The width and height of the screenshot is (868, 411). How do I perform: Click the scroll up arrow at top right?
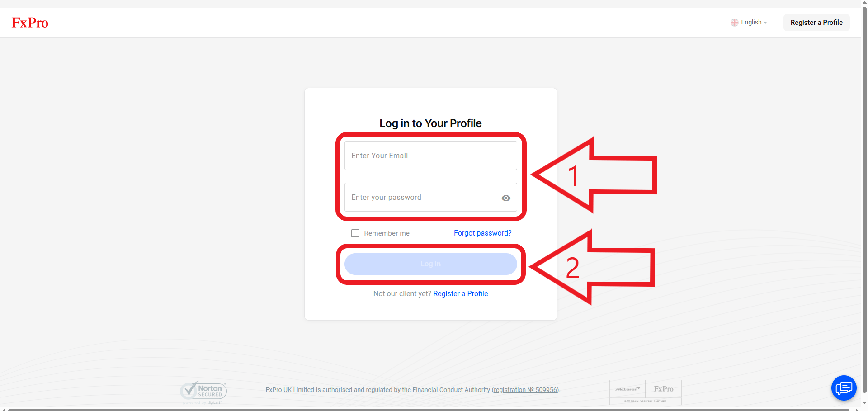point(864,3)
